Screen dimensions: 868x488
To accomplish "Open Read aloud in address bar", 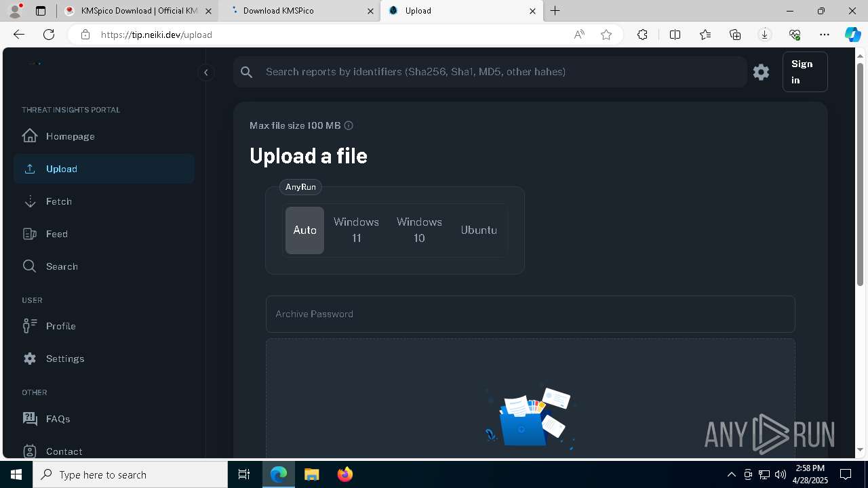I will pyautogui.click(x=579, y=35).
